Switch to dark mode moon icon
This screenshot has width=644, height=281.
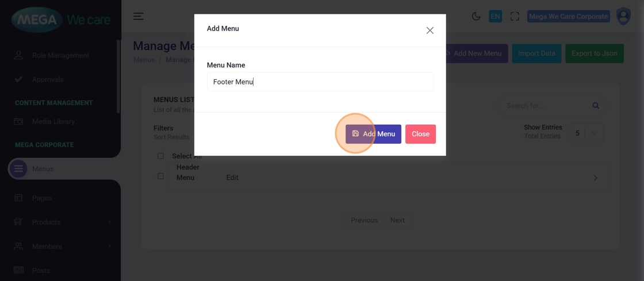pyautogui.click(x=476, y=17)
